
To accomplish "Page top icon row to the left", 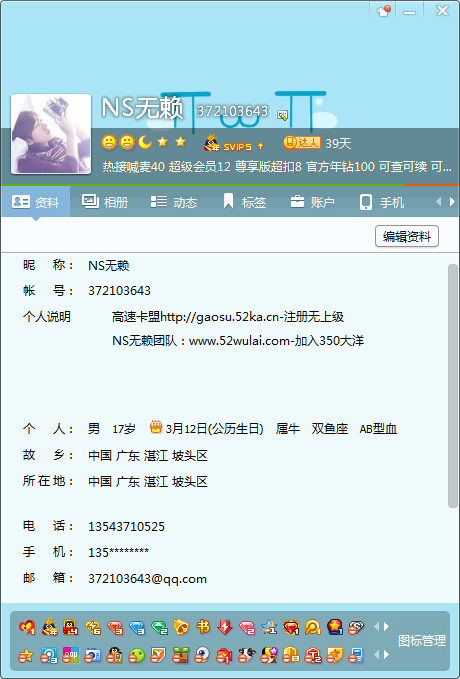I will coord(376,627).
